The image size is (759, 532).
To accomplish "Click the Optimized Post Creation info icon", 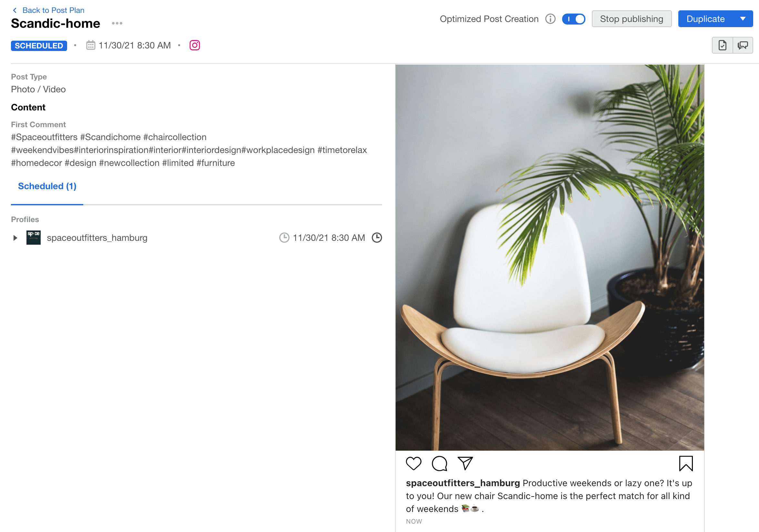I will (550, 19).
